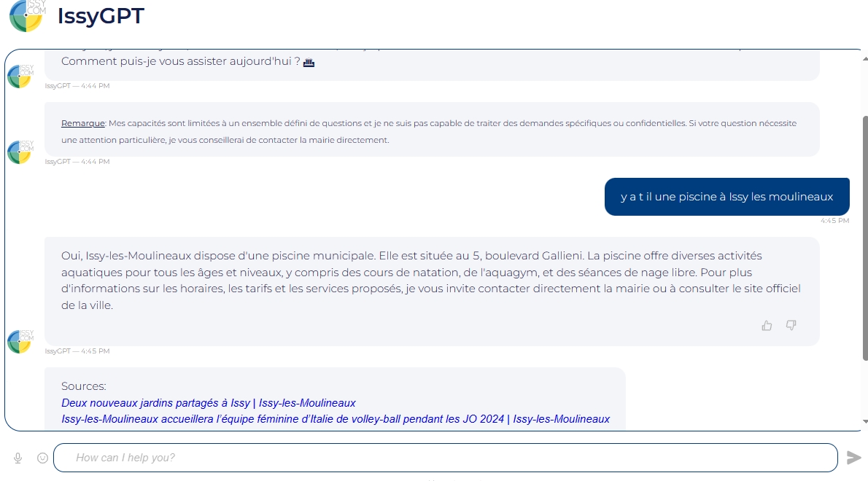Viewport: 868px width, 481px height.
Task: Click the Issy.com logo in the header
Action: click(26, 16)
